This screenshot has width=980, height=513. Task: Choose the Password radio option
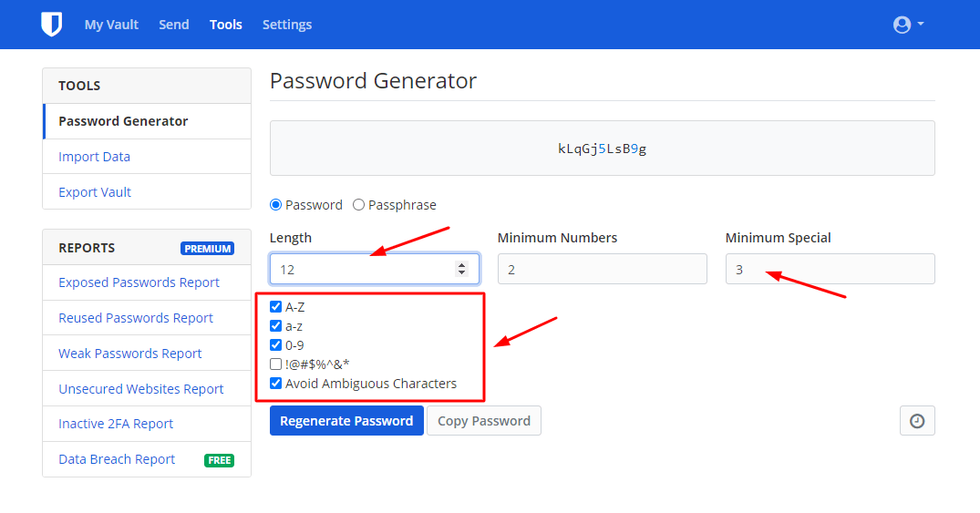coord(276,205)
